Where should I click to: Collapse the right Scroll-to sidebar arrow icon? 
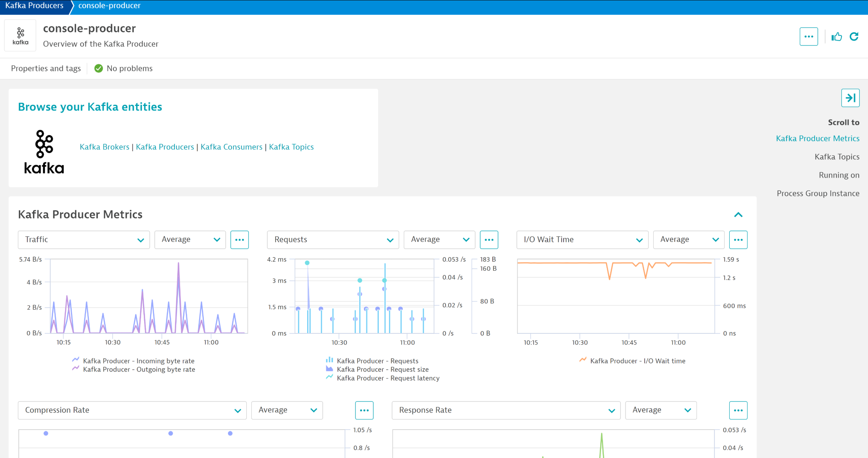[x=850, y=98]
